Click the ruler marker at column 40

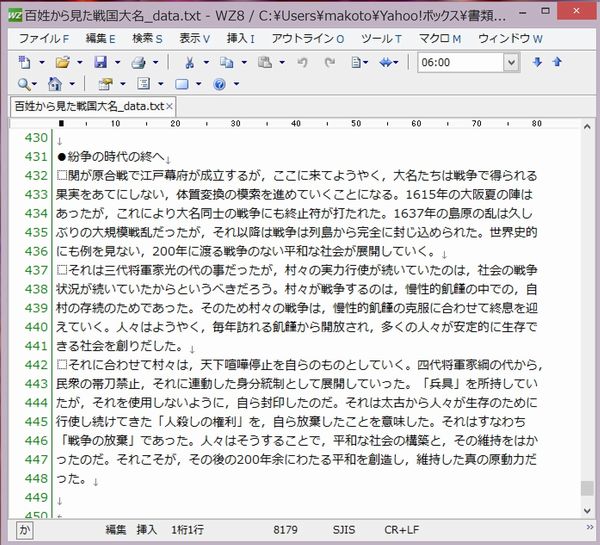295,124
